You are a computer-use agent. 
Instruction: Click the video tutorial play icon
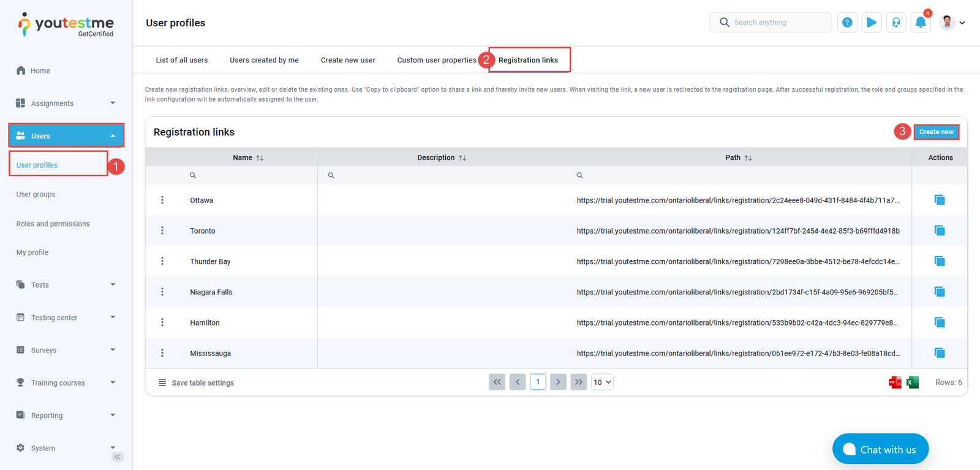point(871,23)
